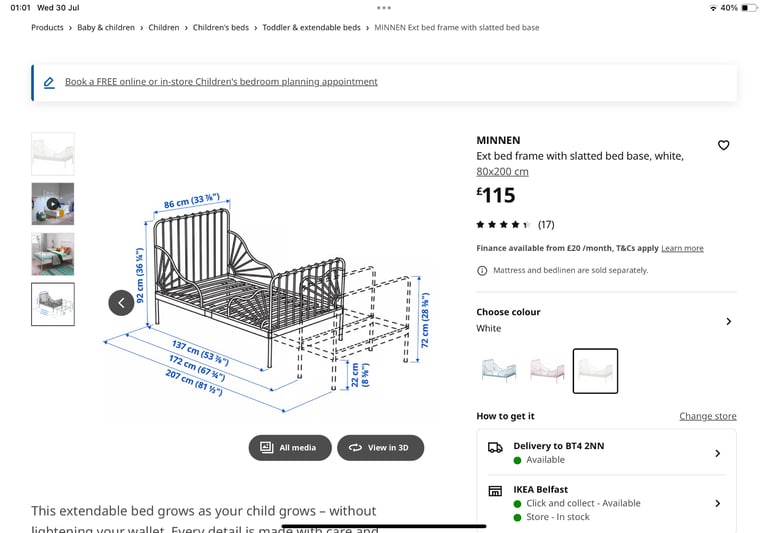Screen dimensions: 768x533
Task: Click the info icon next to mattress note
Action: (482, 270)
